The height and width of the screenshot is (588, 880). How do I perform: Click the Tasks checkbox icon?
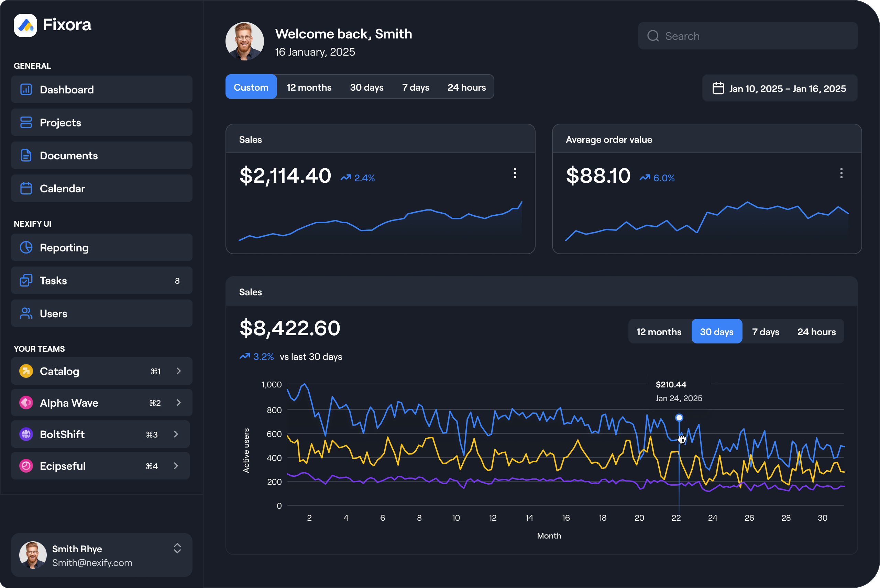pyautogui.click(x=26, y=281)
